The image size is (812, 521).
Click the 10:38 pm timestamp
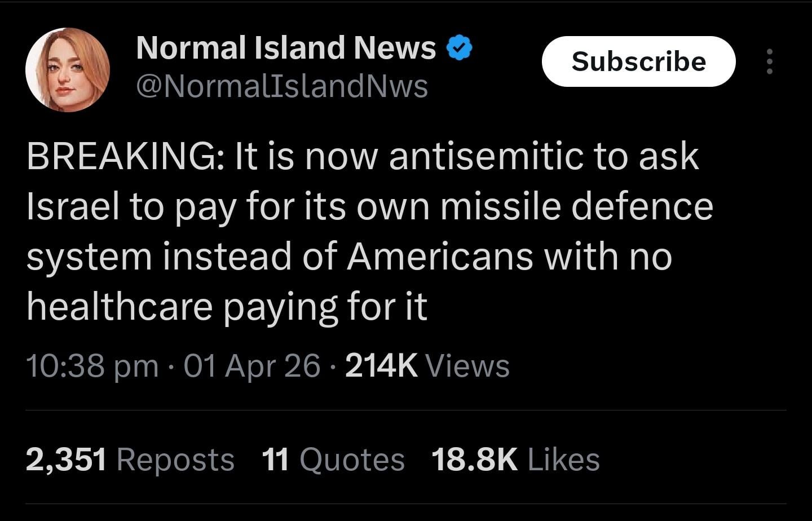point(92,366)
